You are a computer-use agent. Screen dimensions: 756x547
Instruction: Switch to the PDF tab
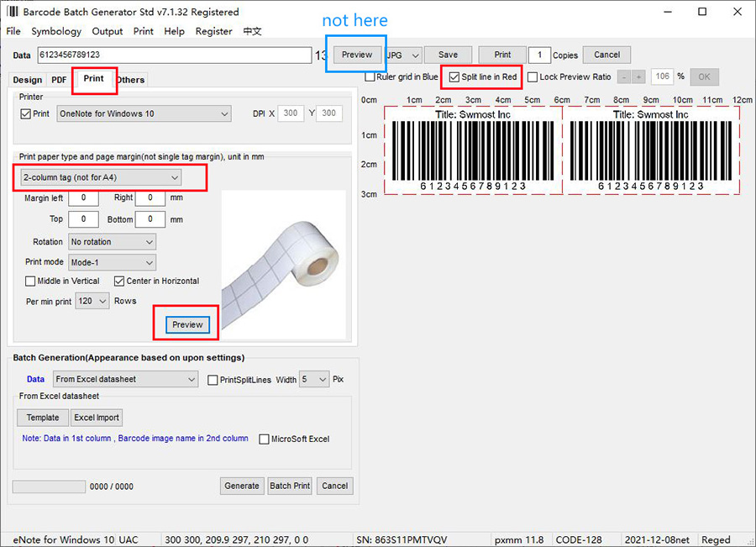(59, 80)
